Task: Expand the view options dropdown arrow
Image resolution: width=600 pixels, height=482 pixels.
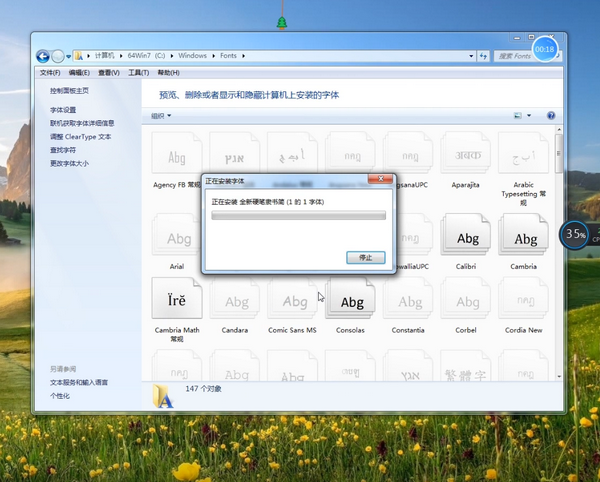Action: tap(529, 116)
